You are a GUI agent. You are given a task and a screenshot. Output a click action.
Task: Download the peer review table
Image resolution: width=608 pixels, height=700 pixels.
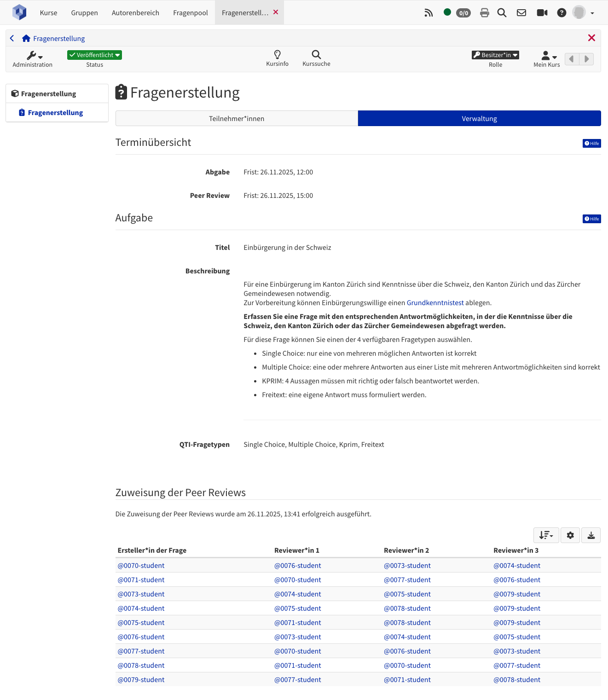tap(591, 535)
